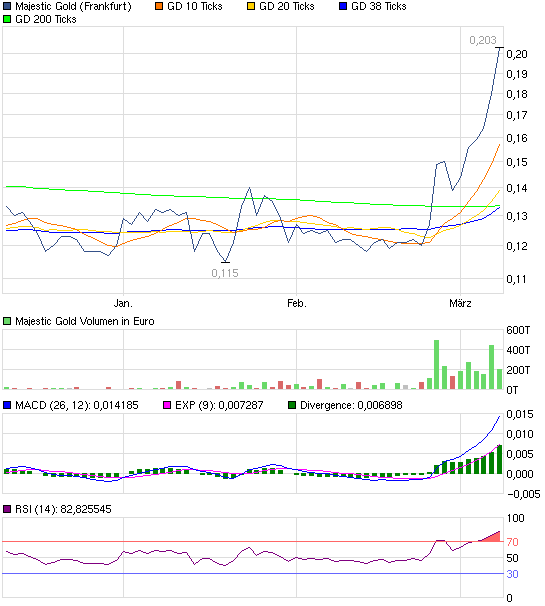The height and width of the screenshot is (606, 545).
Task: Click the 0,115 low price marker
Action: [x=225, y=273]
